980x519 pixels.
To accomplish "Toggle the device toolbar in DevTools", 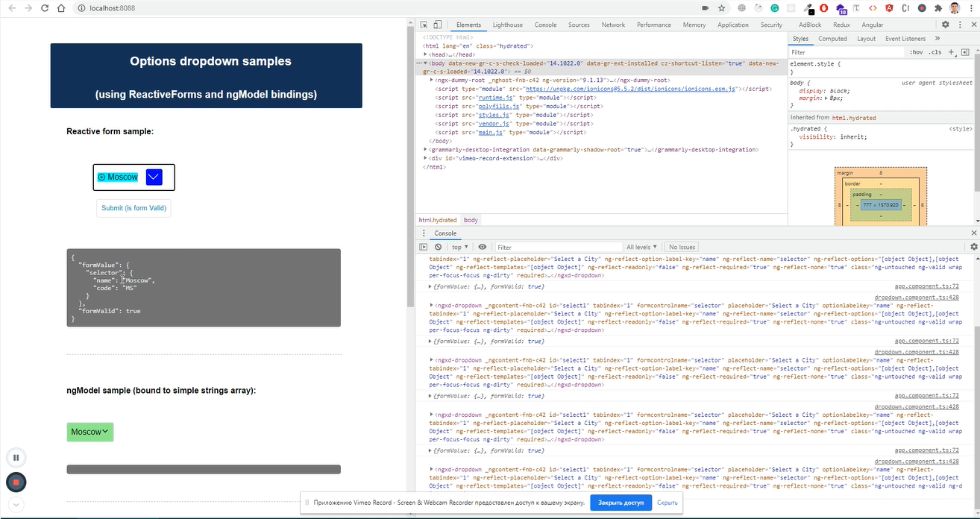I will click(437, 25).
